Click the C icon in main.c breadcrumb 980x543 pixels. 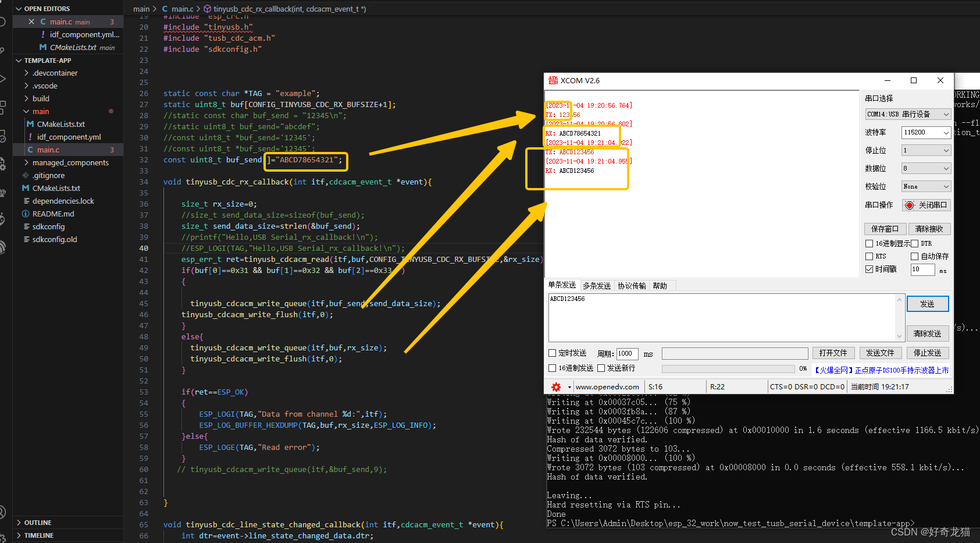165,9
